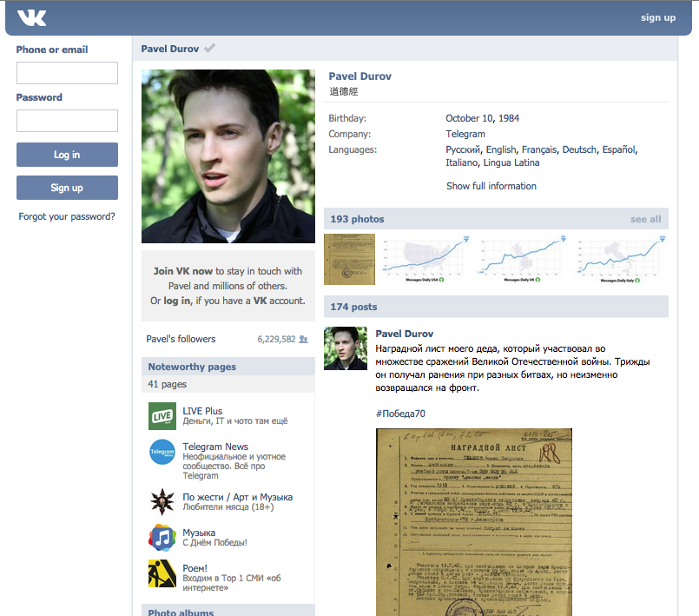
Task: Click the 6,229,582 followers count
Action: tap(276, 339)
